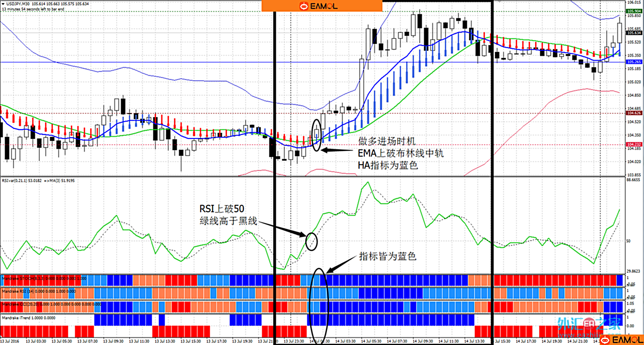The height and width of the screenshot is (345, 644).
Task: Click the 13 Jul 15:30 time label
Action: [191, 341]
